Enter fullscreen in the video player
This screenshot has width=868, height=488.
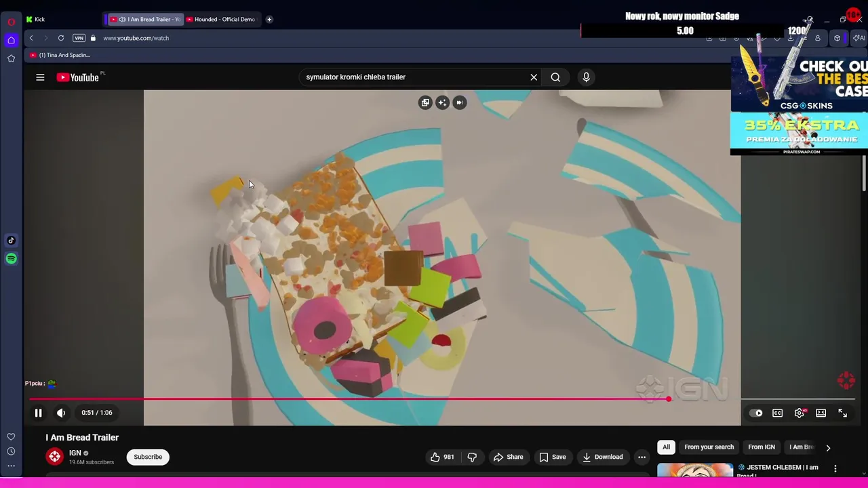tap(843, 413)
